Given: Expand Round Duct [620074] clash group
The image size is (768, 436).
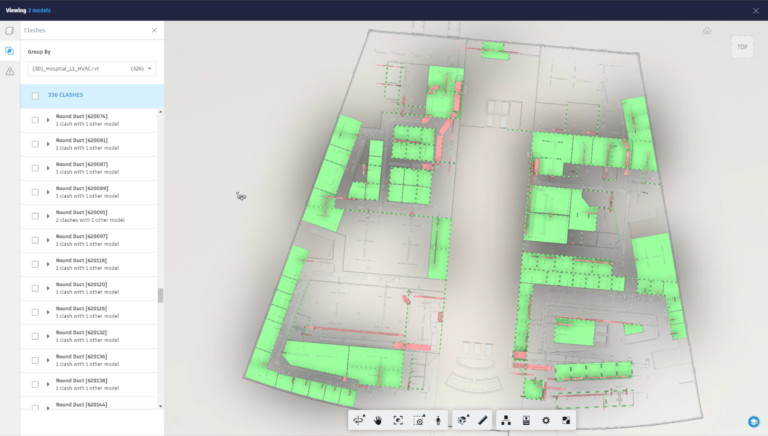Looking at the screenshot, I should coord(48,120).
